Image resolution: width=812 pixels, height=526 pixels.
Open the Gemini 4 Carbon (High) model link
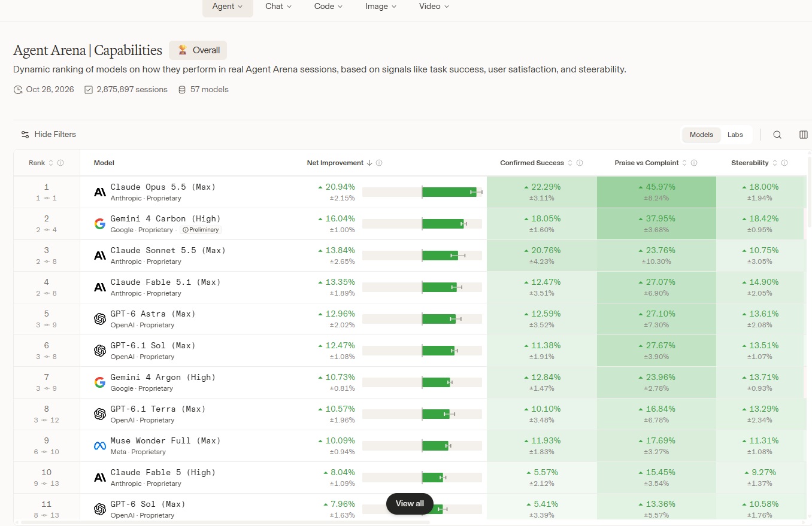point(165,219)
